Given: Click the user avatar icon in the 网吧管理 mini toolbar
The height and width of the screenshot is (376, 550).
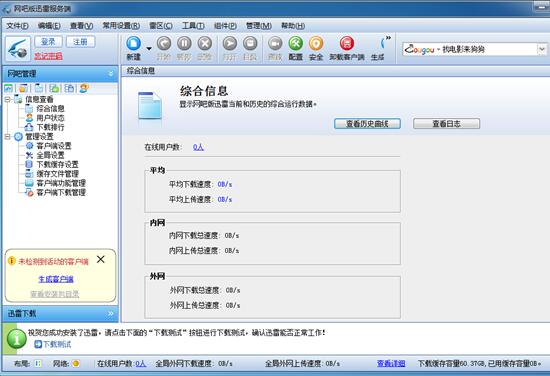Looking at the screenshot, I should 84,88.
